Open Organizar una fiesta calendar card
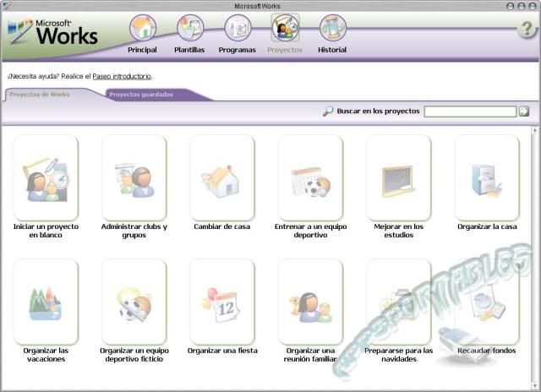The height and width of the screenshot is (392, 541). pos(222,302)
